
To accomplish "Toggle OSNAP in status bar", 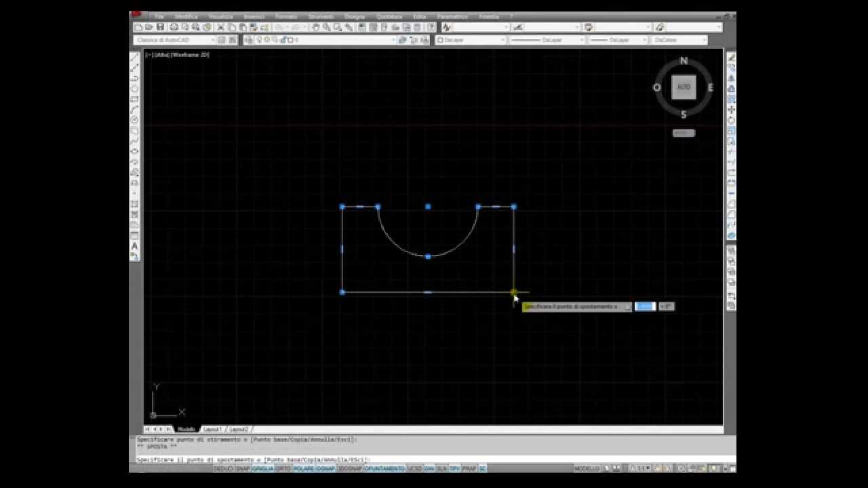I will click(x=326, y=468).
